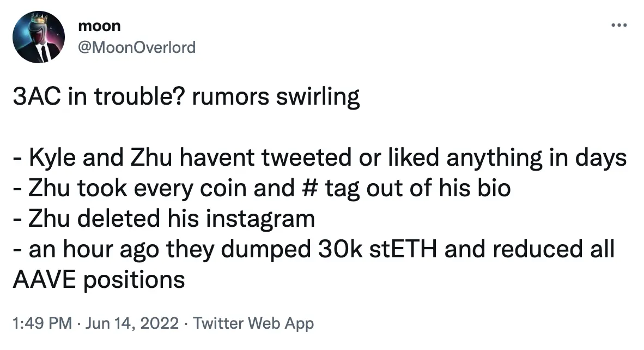Click the 1:49 PM timestamp
Screen dimensions: 644x350
pyautogui.click(x=42, y=323)
